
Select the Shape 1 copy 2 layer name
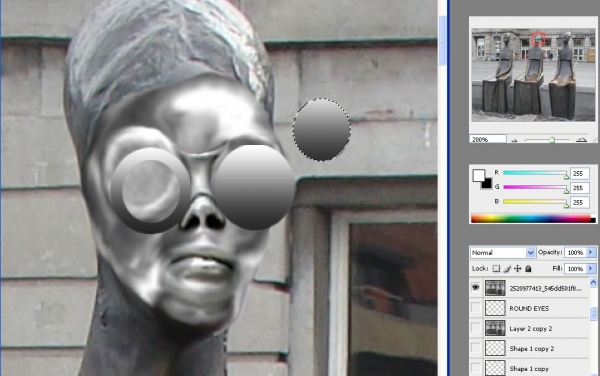[532, 349]
